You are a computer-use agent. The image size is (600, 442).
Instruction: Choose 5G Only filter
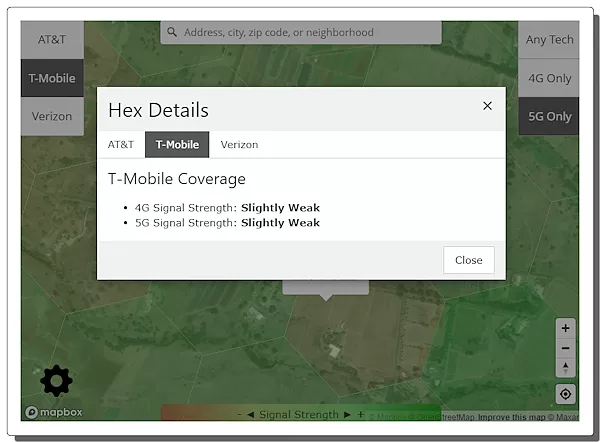[x=549, y=116]
